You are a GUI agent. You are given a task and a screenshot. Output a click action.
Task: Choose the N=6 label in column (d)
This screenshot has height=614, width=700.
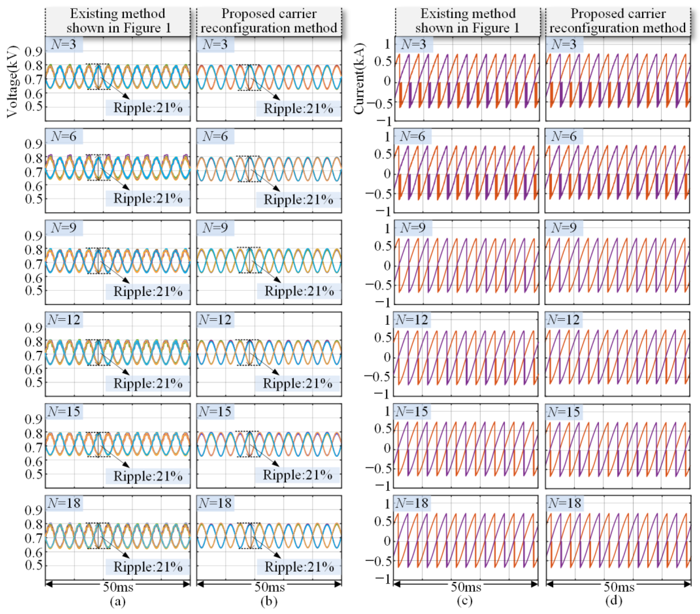tap(564, 136)
